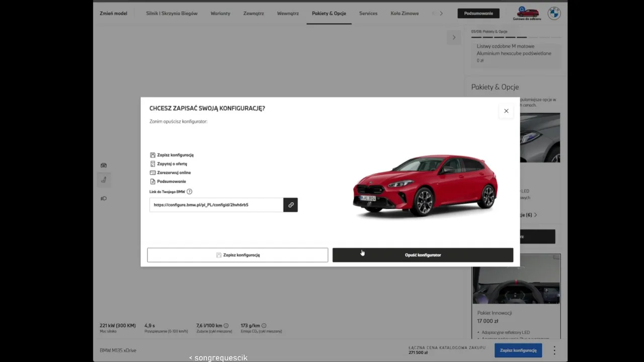Switch to the Zewnątrz tab
The width and height of the screenshot is (644, 362).
tap(254, 13)
